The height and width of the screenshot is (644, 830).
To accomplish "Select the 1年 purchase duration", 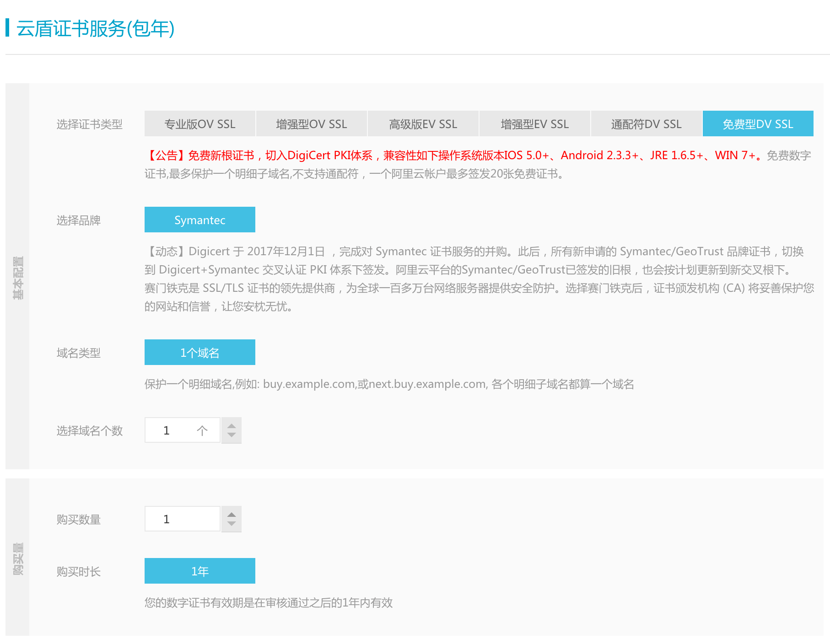I will coord(200,571).
